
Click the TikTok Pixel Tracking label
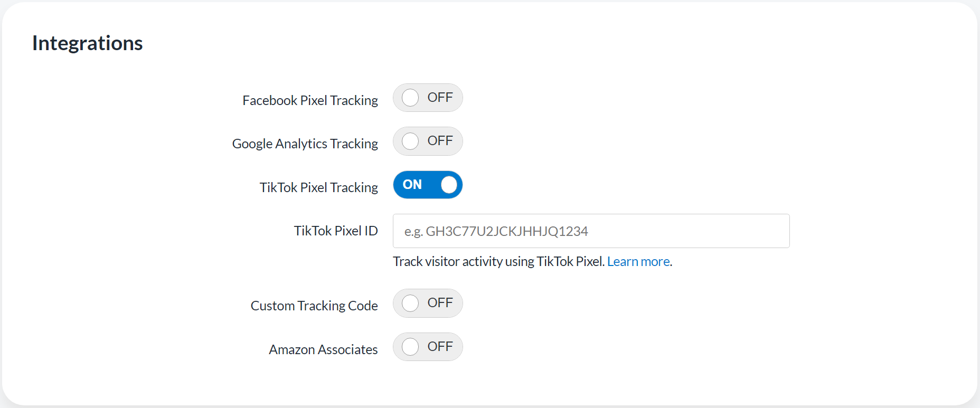[x=318, y=187]
